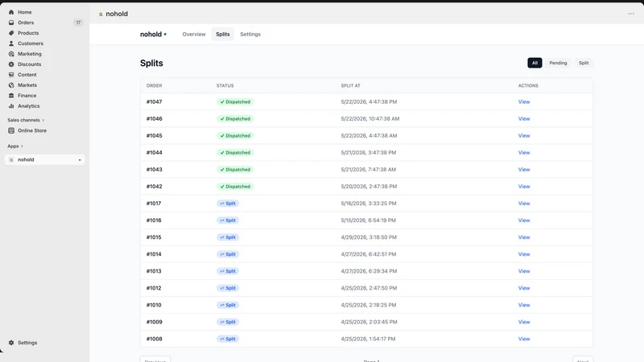The height and width of the screenshot is (362, 644).
Task: View order #1015
Action: (524, 237)
